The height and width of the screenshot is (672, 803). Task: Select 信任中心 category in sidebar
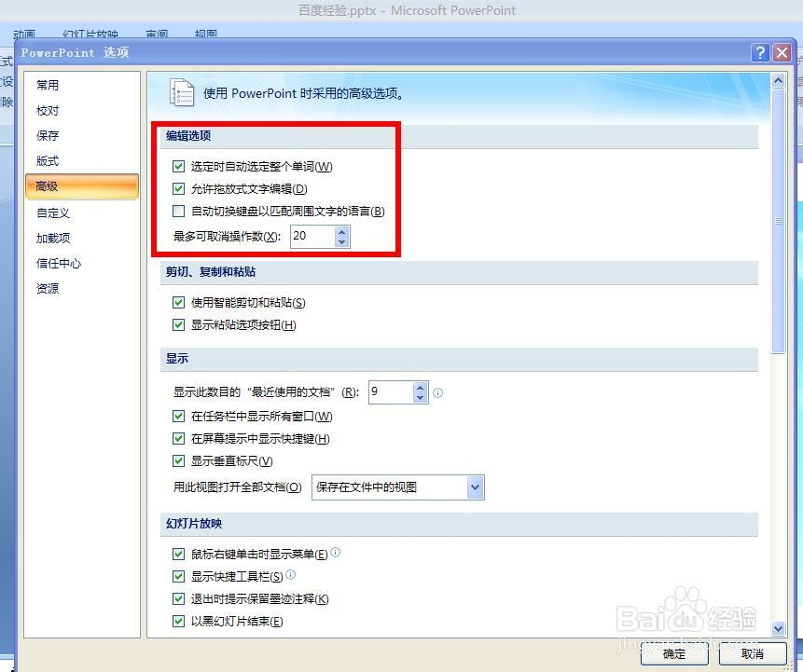[x=82, y=263]
